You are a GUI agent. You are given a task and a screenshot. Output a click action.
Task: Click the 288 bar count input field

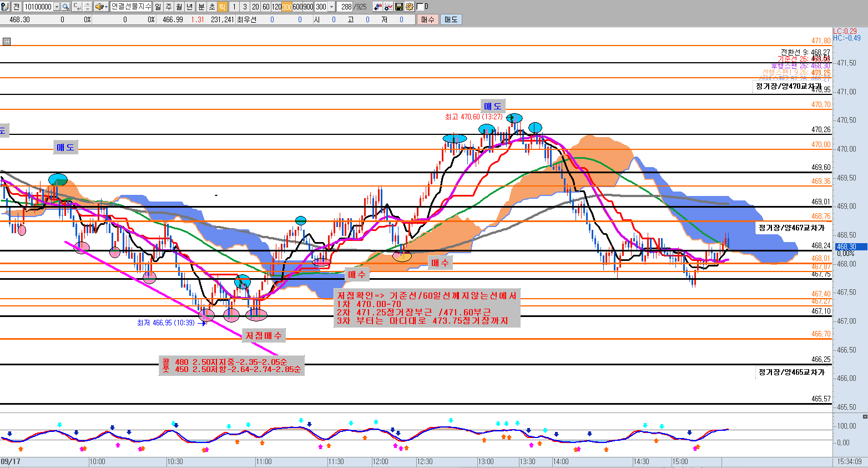click(x=346, y=7)
